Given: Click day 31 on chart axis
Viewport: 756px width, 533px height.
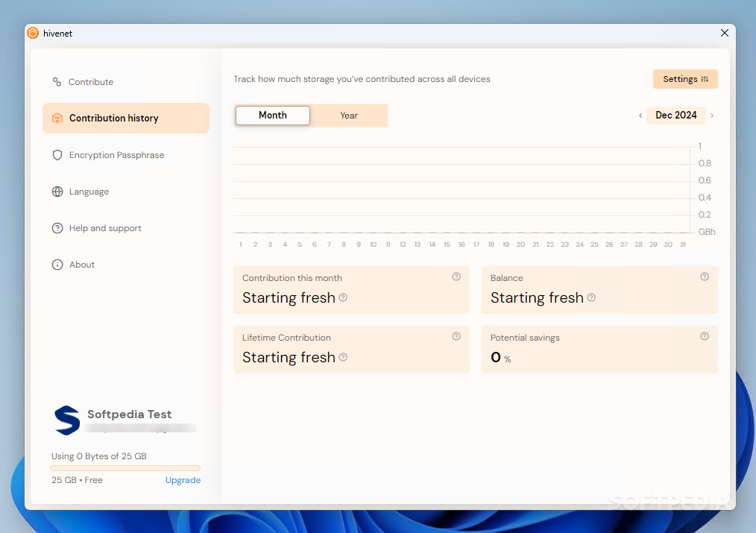Looking at the screenshot, I should [683, 245].
